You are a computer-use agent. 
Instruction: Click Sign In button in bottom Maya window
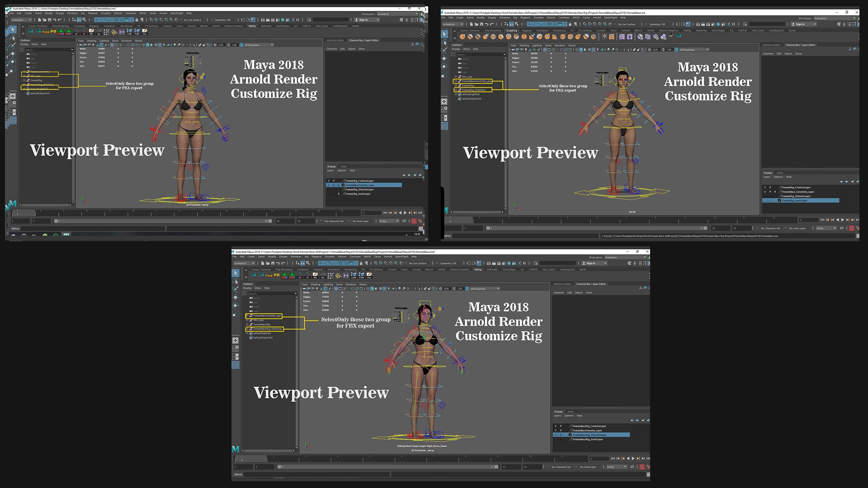pos(594,263)
